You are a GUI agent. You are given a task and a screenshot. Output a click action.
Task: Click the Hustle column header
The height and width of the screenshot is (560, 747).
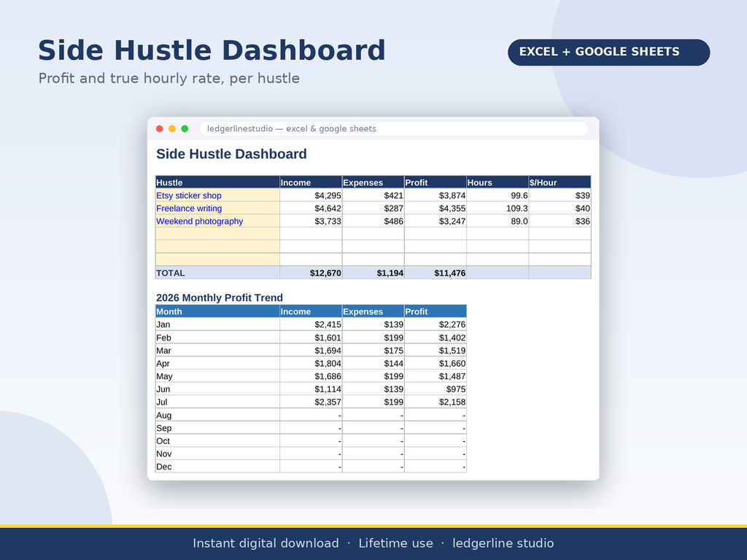click(217, 182)
